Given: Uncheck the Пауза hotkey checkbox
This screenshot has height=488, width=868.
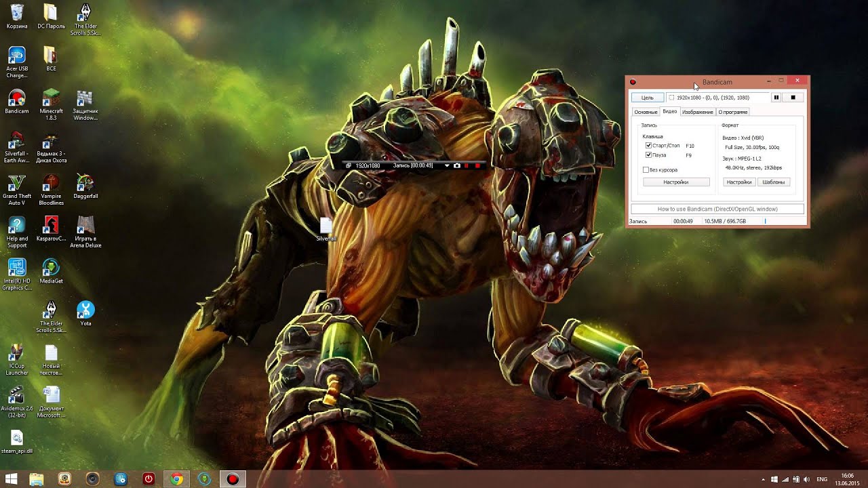Looking at the screenshot, I should (x=648, y=155).
